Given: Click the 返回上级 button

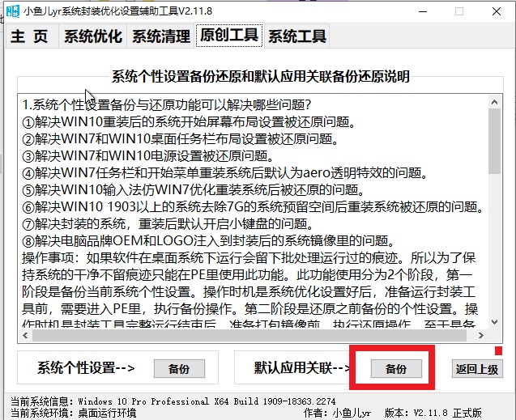Looking at the screenshot, I should click(477, 369).
